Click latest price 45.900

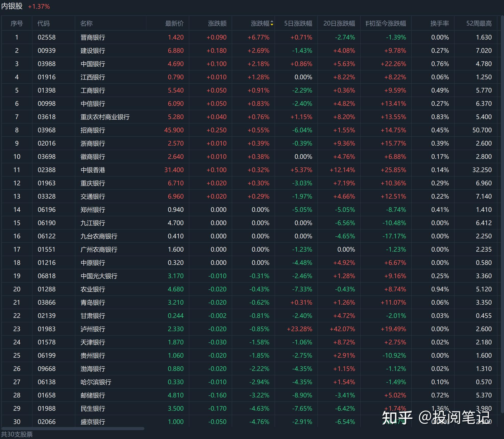coord(174,130)
